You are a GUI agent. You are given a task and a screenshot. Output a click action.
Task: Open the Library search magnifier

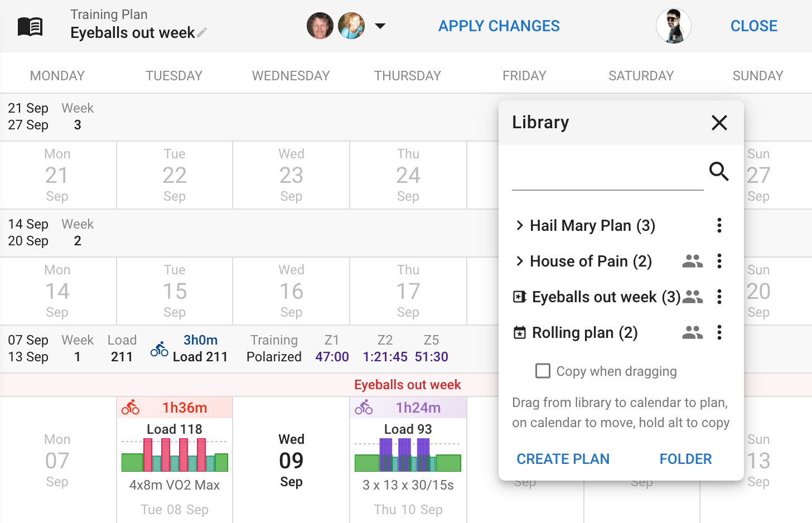tap(719, 172)
